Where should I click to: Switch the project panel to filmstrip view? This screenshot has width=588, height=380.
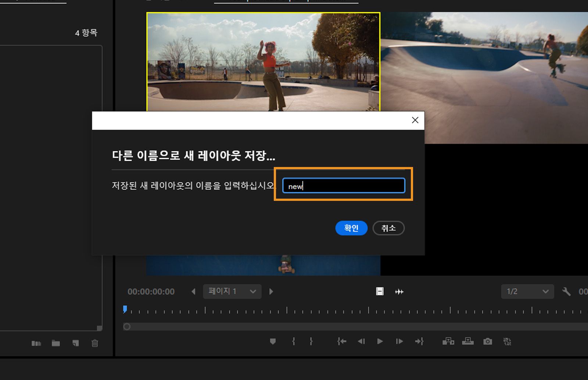pos(36,343)
